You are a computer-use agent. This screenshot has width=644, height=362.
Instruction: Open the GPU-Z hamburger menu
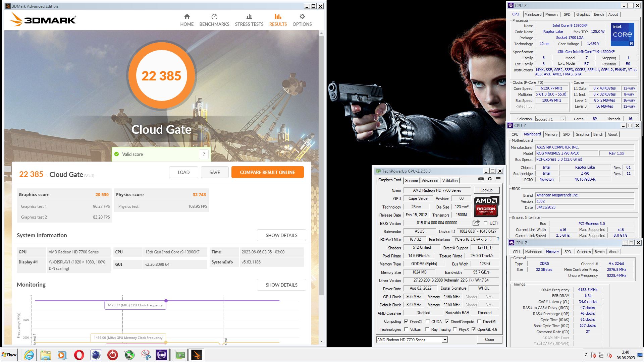(498, 179)
